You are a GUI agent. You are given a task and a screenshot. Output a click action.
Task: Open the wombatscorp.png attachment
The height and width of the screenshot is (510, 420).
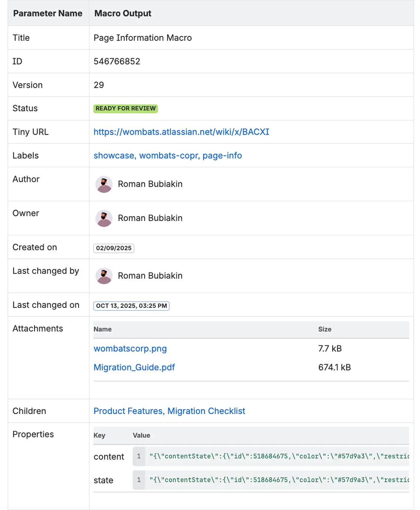click(x=130, y=349)
